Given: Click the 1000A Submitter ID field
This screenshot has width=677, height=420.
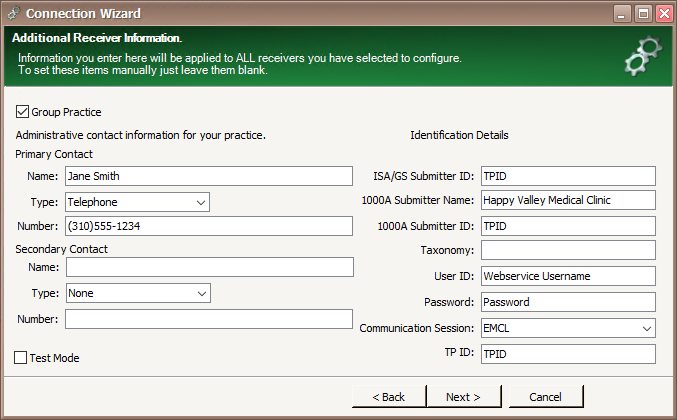Looking at the screenshot, I should (568, 226).
